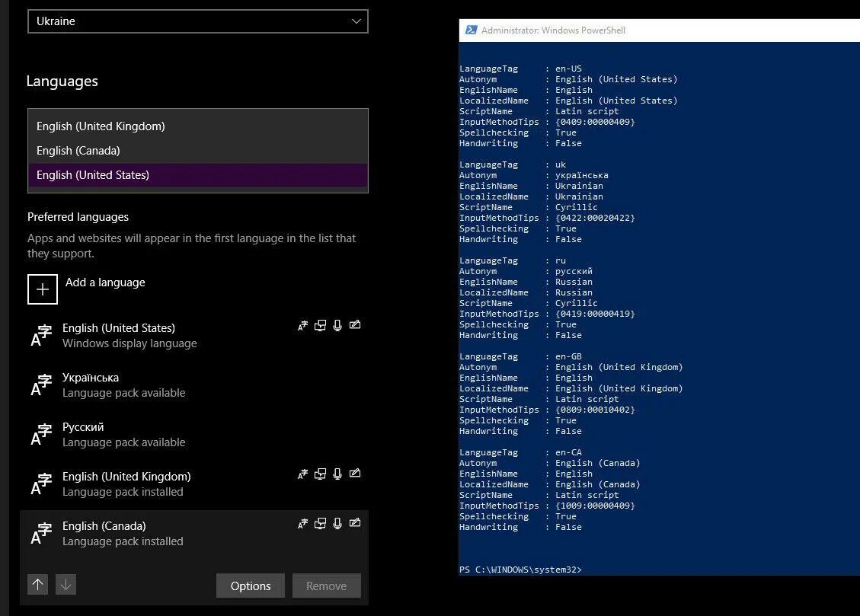Click speech recognition microphone icon for English (United States)
The height and width of the screenshot is (616, 860).
[x=337, y=326]
